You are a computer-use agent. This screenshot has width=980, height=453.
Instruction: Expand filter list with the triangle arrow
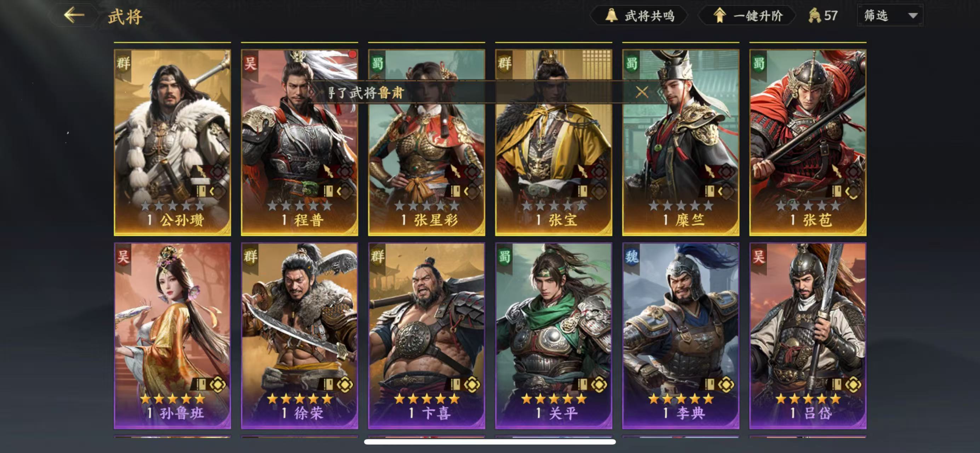tap(913, 16)
